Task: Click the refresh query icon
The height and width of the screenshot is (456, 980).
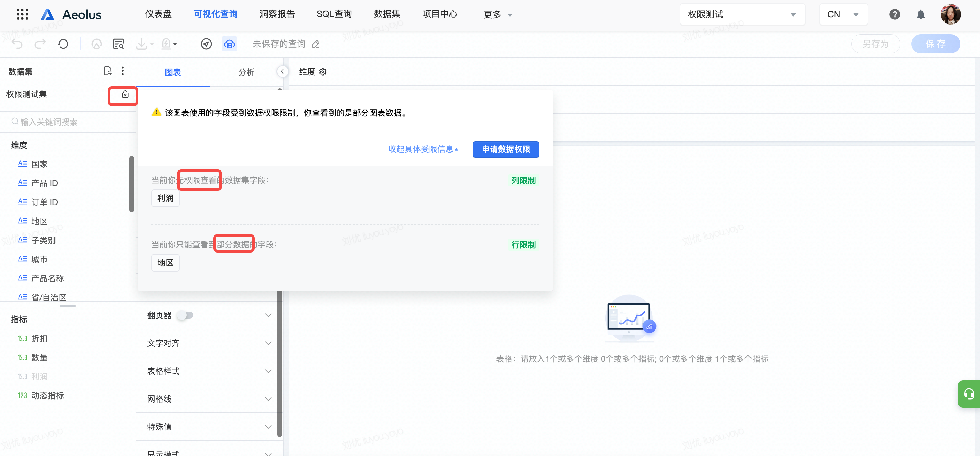Action: [63, 44]
